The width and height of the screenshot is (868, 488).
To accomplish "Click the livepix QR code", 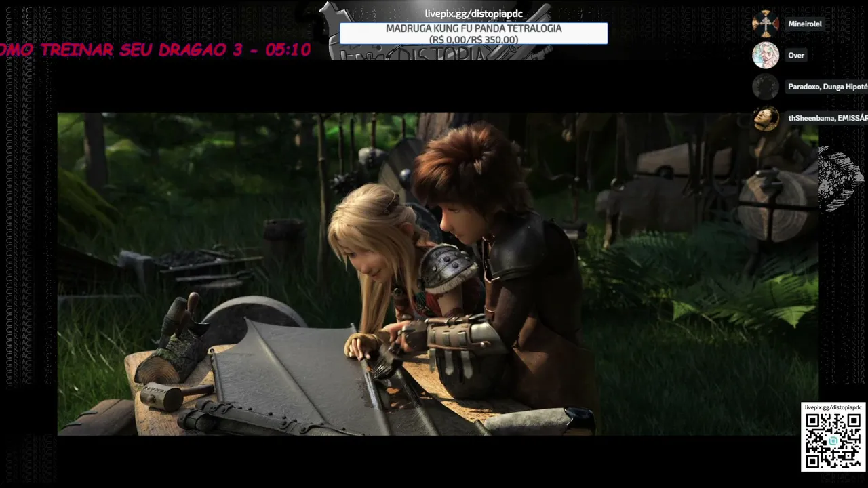I will [x=833, y=441].
